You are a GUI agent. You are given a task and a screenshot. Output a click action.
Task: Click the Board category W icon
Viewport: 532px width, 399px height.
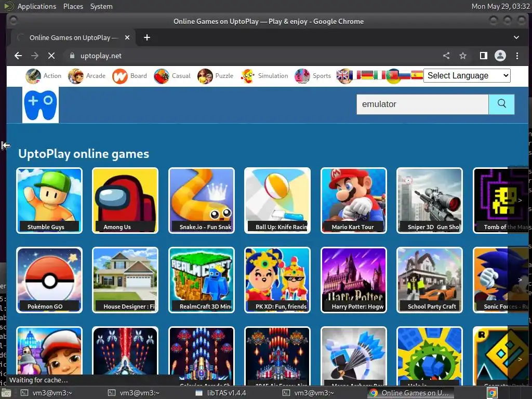coord(120,76)
